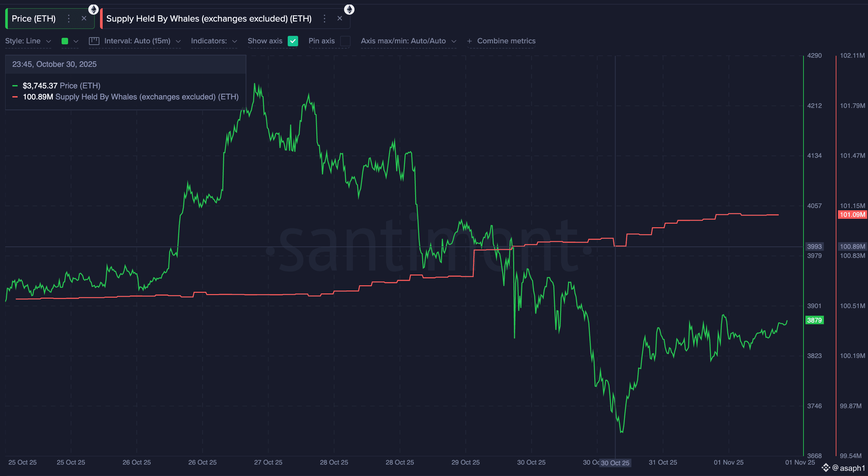The height and width of the screenshot is (476, 868).
Task: Uncheck the Show axis checkbox
Action: (293, 41)
